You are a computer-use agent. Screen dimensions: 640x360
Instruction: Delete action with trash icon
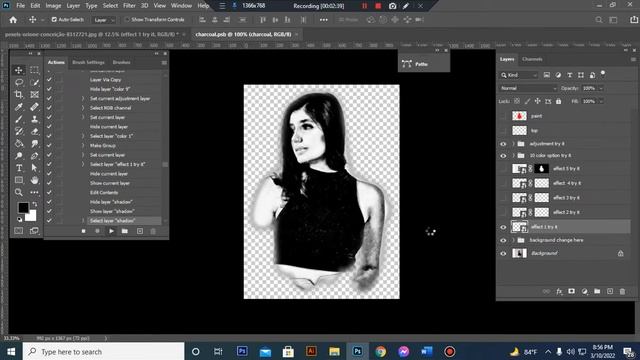[153, 231]
